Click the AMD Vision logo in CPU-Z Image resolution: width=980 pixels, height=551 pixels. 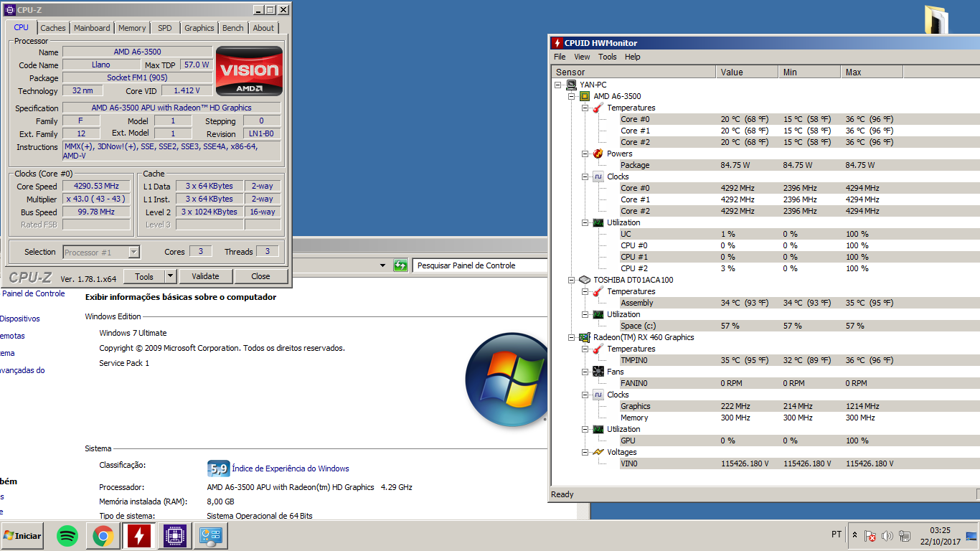click(248, 71)
